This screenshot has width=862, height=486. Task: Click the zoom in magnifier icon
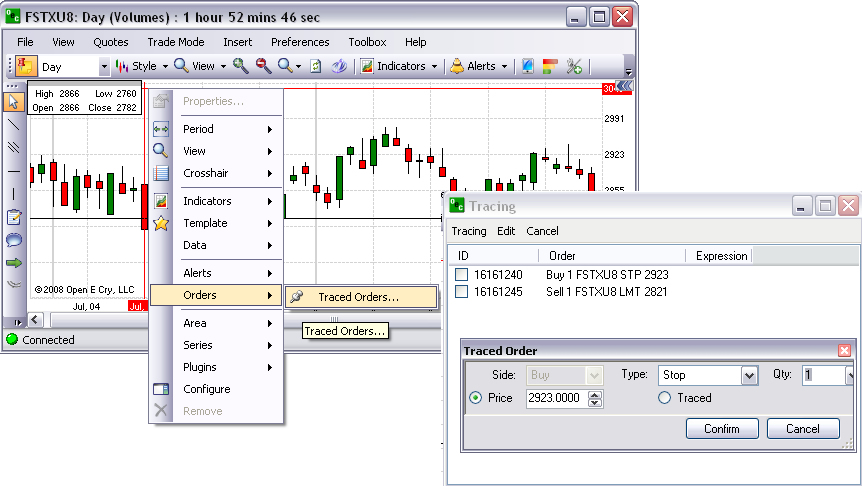240,66
